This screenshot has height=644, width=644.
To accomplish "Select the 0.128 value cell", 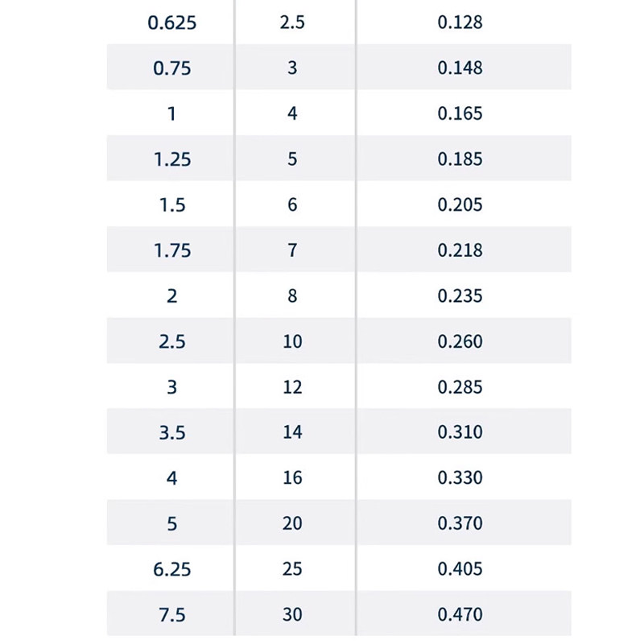I will point(460,23).
